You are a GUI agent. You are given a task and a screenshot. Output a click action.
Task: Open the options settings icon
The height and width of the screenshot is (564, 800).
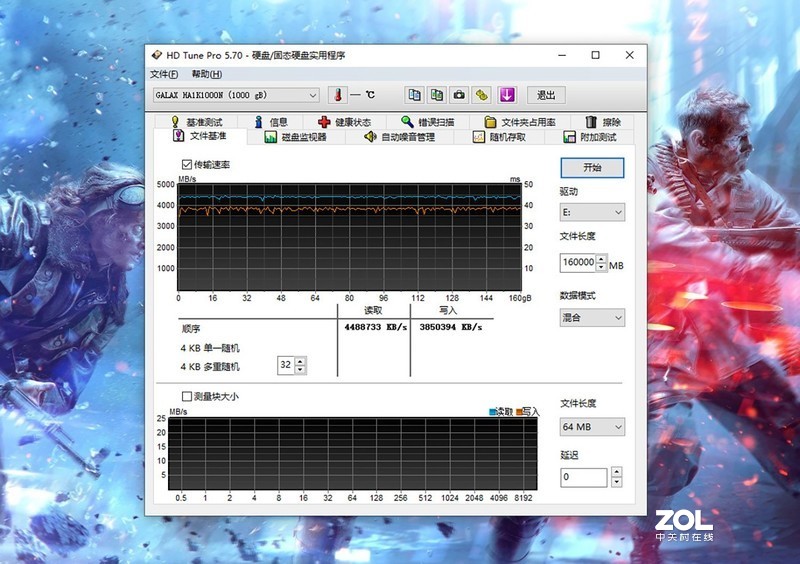pos(482,95)
